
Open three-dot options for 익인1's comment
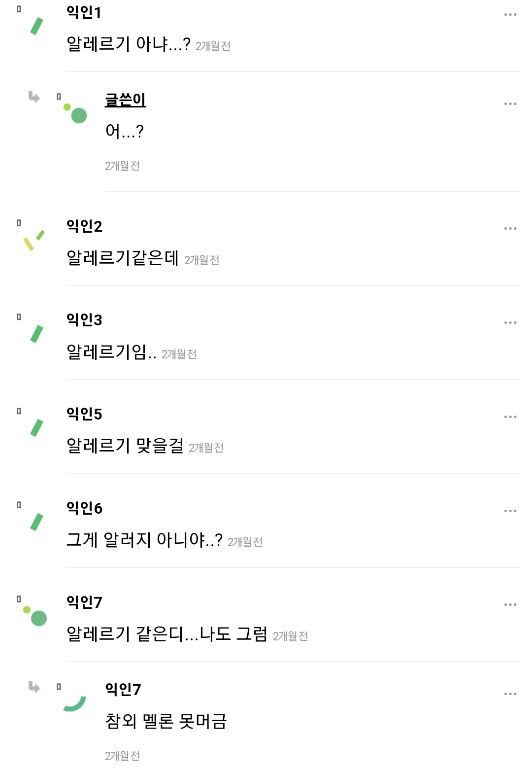510,15
